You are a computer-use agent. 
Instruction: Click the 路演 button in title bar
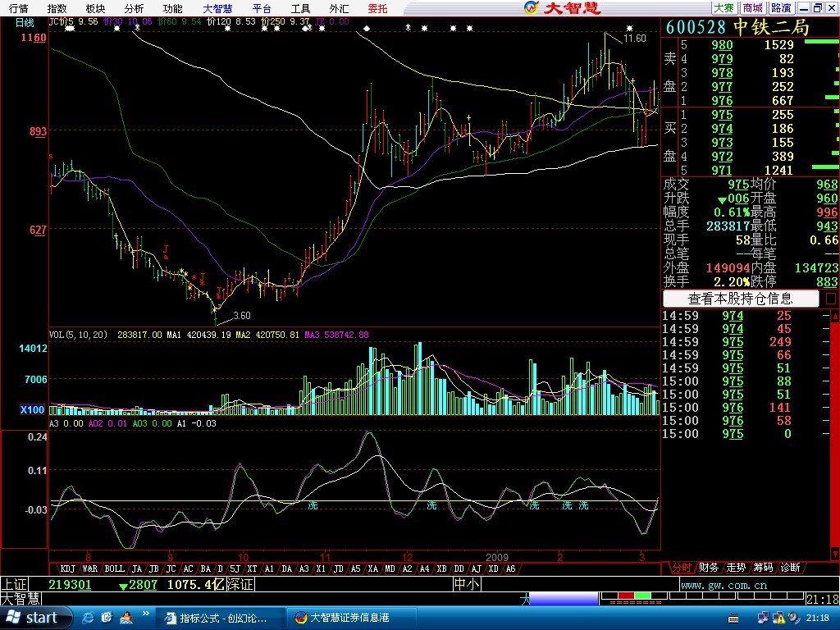tap(781, 7)
